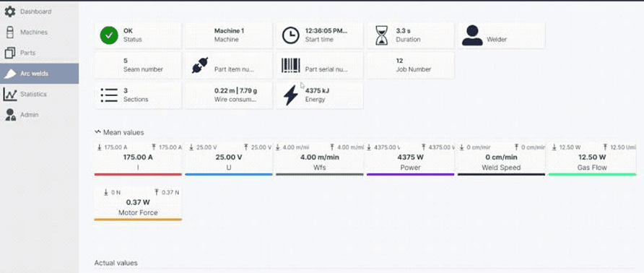
Task: Click the plug icon for Part item number
Action: point(199,66)
